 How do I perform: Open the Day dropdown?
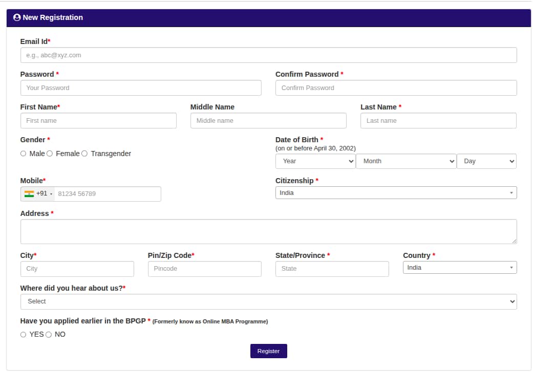pos(486,161)
